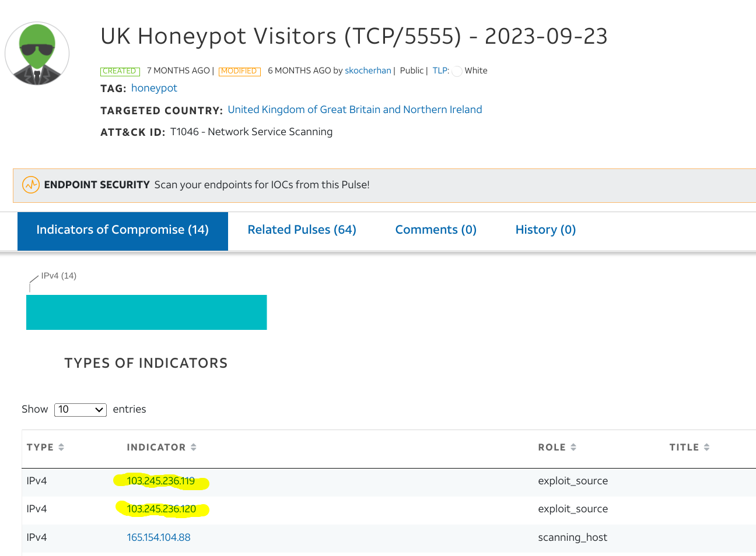Open indicator 103.245.236.119

[x=161, y=481]
